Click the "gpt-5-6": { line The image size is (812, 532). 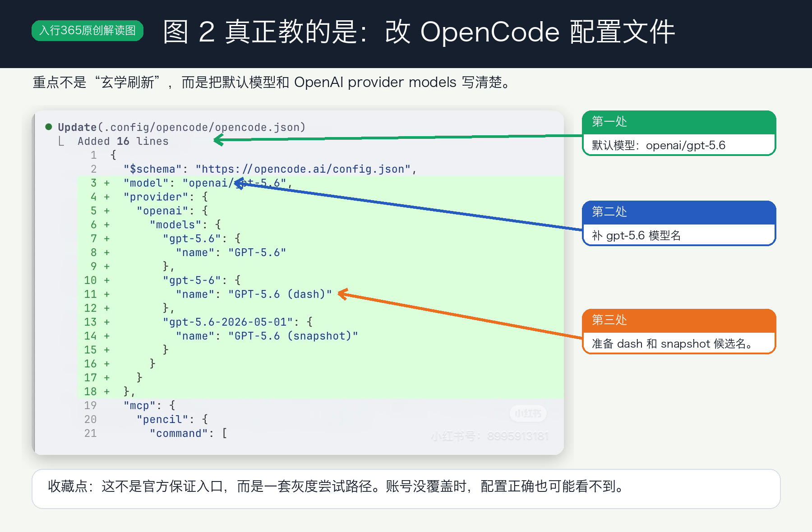(x=202, y=280)
